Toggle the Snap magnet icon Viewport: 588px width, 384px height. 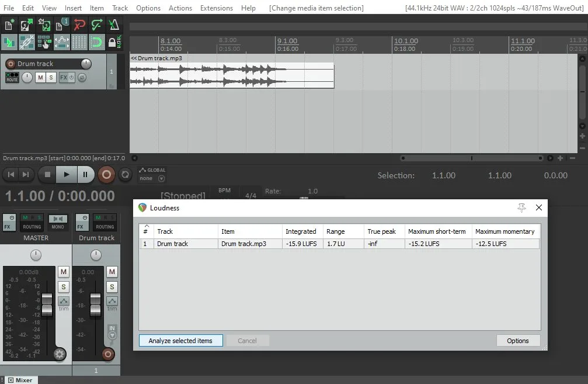(x=97, y=42)
